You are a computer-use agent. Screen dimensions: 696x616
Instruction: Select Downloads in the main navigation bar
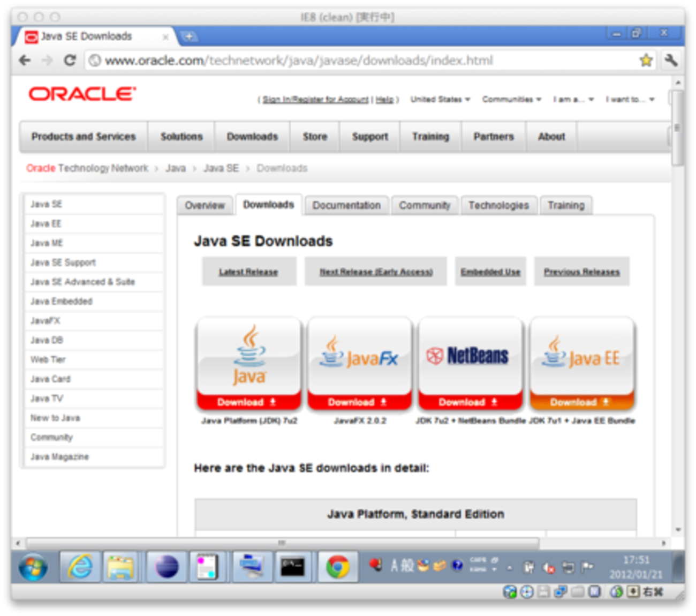pyautogui.click(x=252, y=137)
